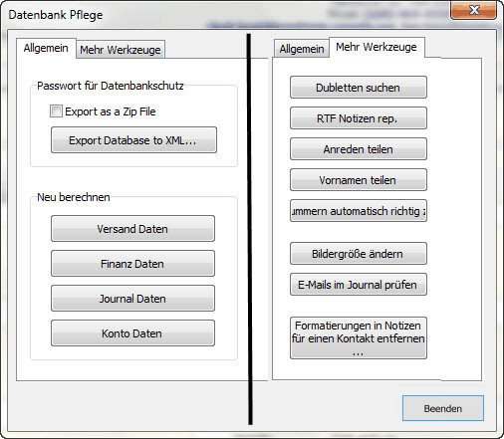Click Export Database to XML button
Viewport: 504px width, 439px height.
(x=133, y=140)
